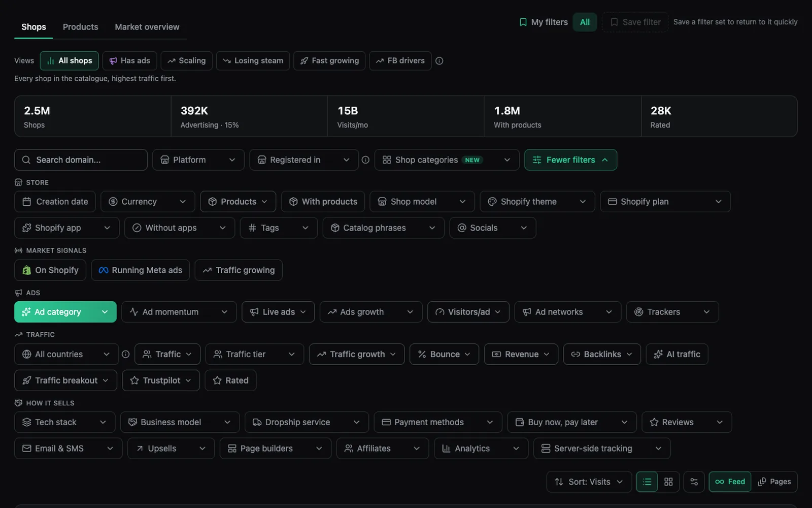The width and height of the screenshot is (812, 508).
Task: Open the Platform dropdown
Action: (x=198, y=160)
